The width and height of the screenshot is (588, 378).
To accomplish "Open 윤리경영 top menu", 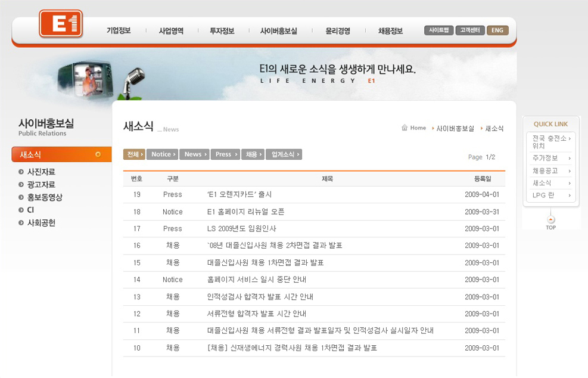I will click(338, 31).
